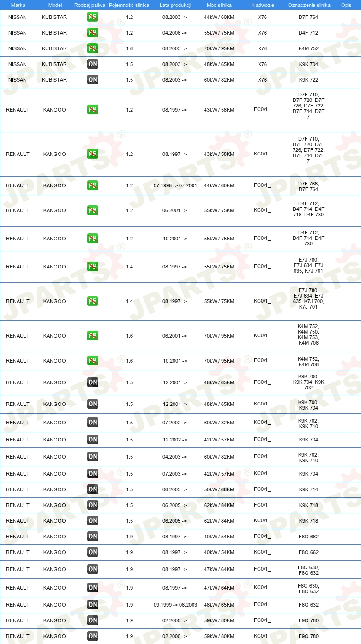The image size is (361, 644).
Task: Click diesel ON icon in 12.2001 KC0/1_ row
Action: pos(93,404)
